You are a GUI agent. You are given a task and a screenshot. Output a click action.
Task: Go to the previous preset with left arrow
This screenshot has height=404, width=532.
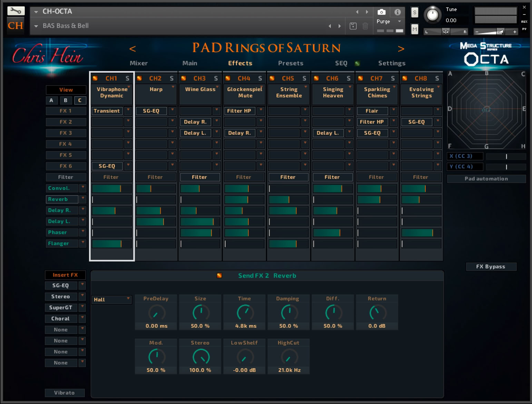[x=132, y=49]
